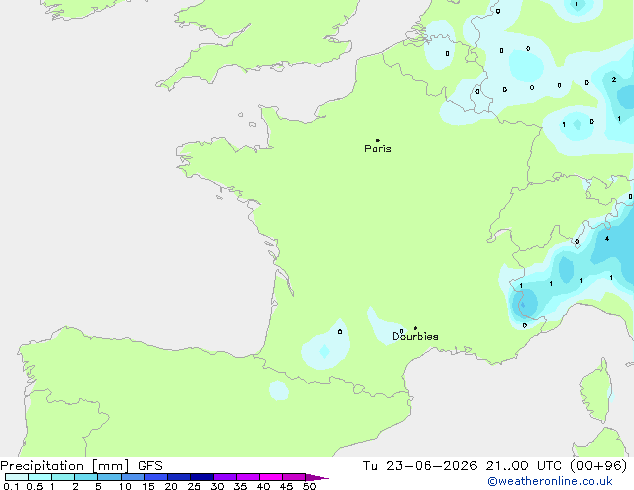
Task: Click the weatheronline.co.uk copyright link
Action: (550, 481)
